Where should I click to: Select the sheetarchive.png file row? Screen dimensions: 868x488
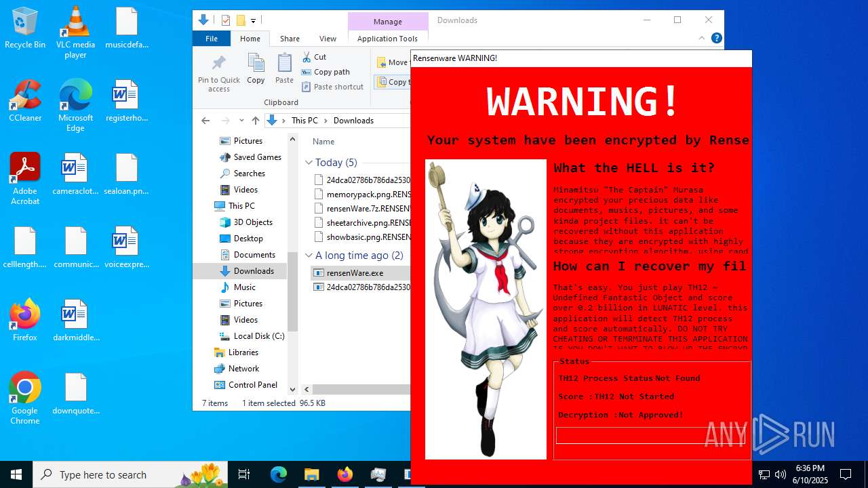pyautogui.click(x=361, y=222)
